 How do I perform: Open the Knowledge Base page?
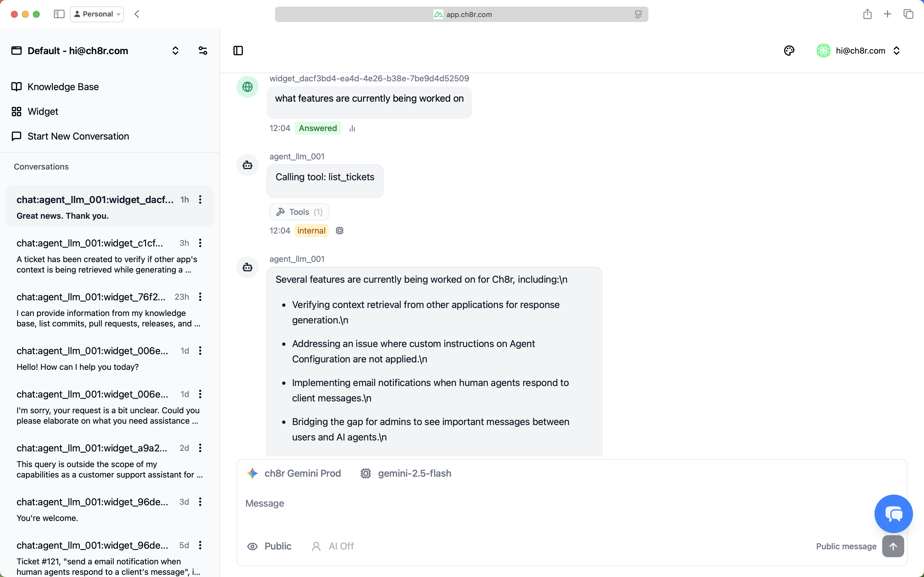point(63,87)
